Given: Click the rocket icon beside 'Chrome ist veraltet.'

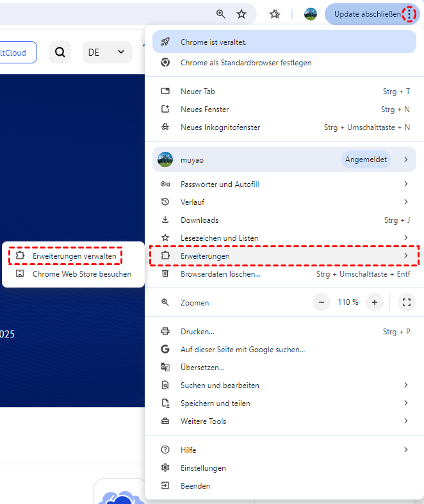Looking at the screenshot, I should [165, 42].
